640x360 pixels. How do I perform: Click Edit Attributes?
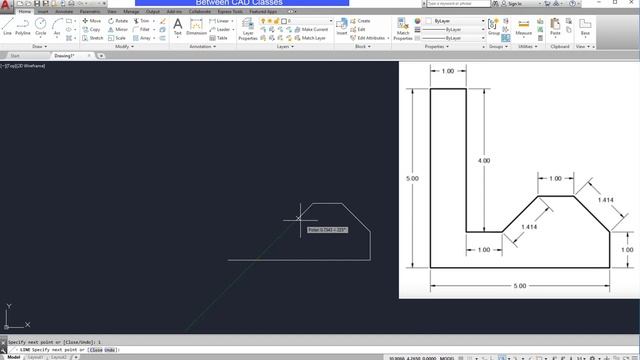(368, 38)
